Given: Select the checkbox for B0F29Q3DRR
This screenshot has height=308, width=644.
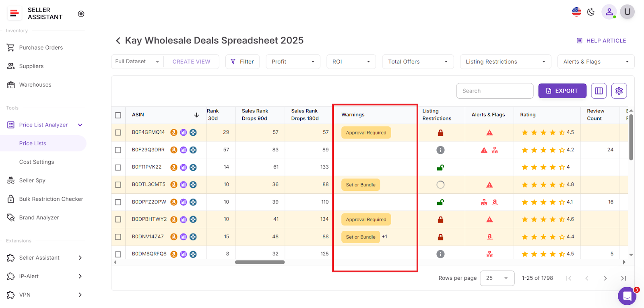Looking at the screenshot, I should click(118, 150).
